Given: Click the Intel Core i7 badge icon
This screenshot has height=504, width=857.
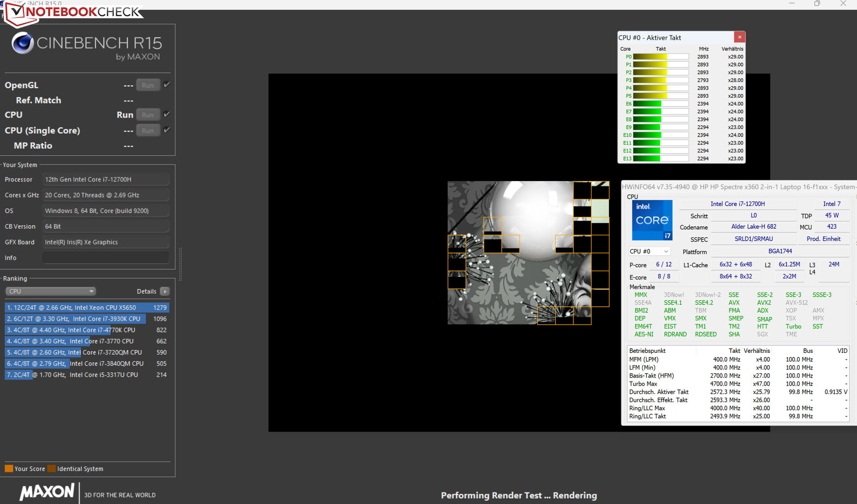Looking at the screenshot, I should pyautogui.click(x=652, y=220).
